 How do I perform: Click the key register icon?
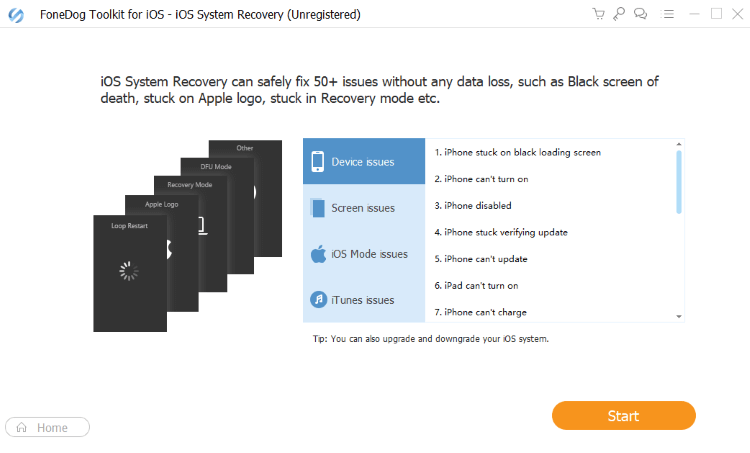pos(619,14)
